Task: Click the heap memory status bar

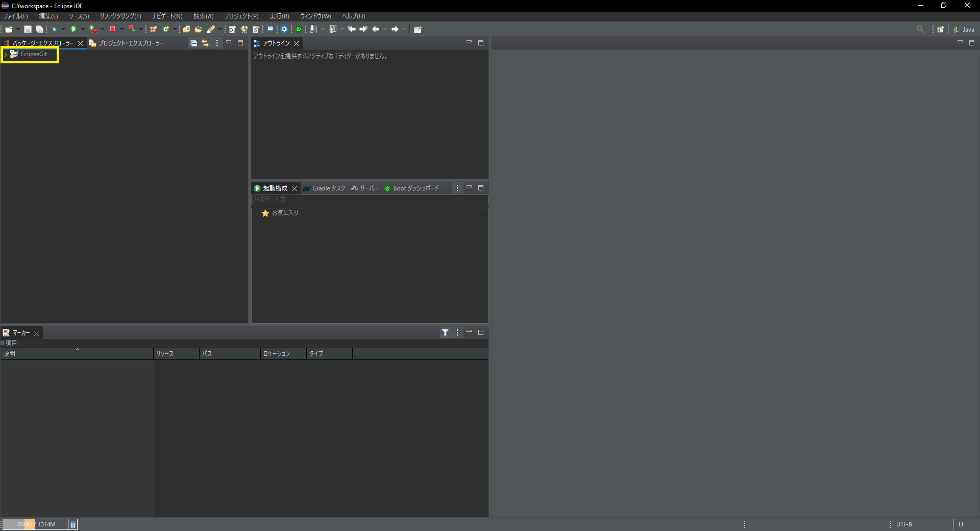Action: click(x=34, y=524)
